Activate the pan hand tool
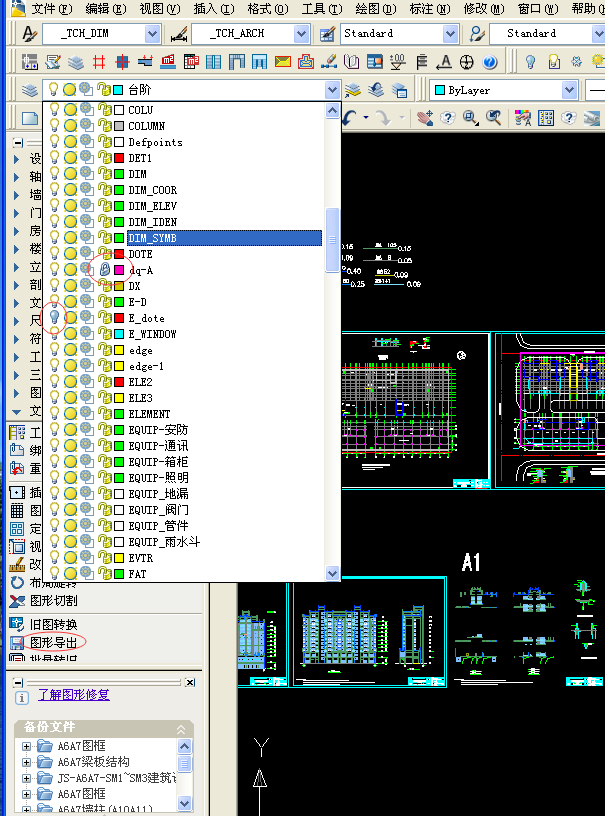Screen dimensions: 605x816 (425, 118)
